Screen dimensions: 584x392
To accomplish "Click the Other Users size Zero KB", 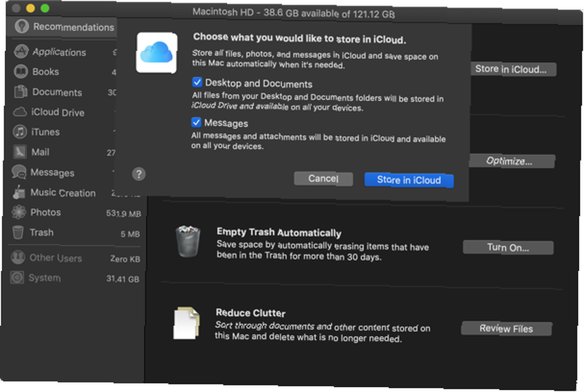I will pos(125,259).
